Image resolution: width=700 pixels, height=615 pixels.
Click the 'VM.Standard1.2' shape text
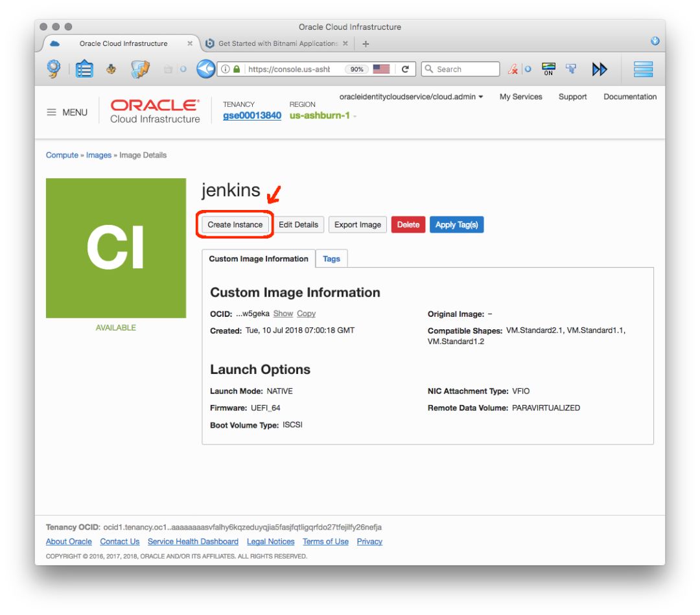coord(456,342)
